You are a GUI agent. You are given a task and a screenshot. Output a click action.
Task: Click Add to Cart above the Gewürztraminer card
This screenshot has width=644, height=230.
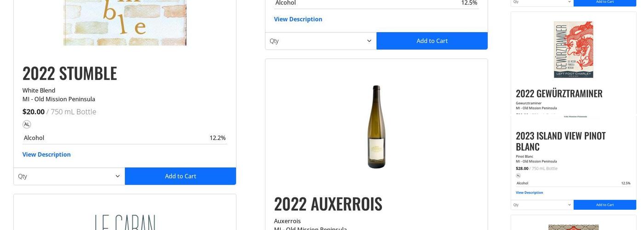point(605,2)
